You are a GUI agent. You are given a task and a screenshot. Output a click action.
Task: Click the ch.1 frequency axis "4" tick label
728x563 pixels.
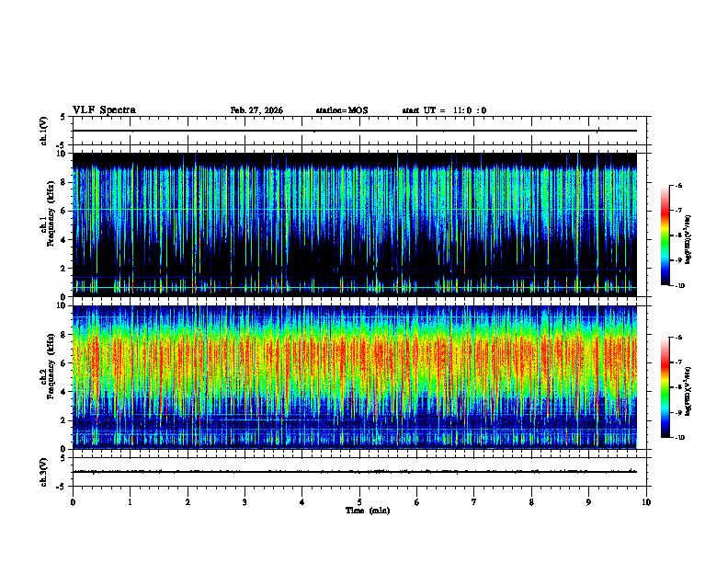point(64,240)
